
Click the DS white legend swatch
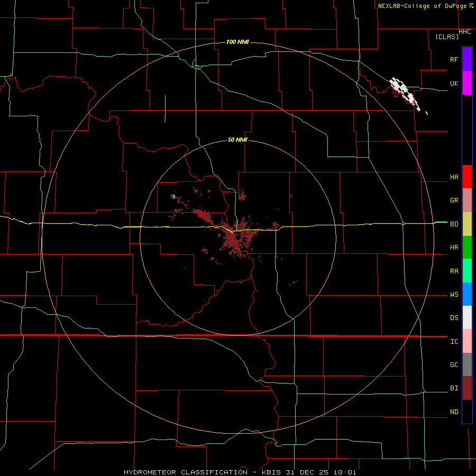pyautogui.click(x=467, y=317)
